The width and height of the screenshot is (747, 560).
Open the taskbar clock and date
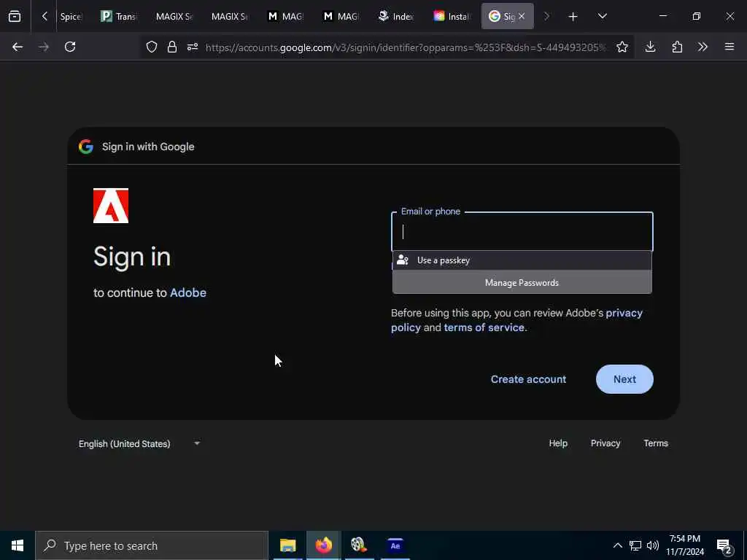point(685,545)
